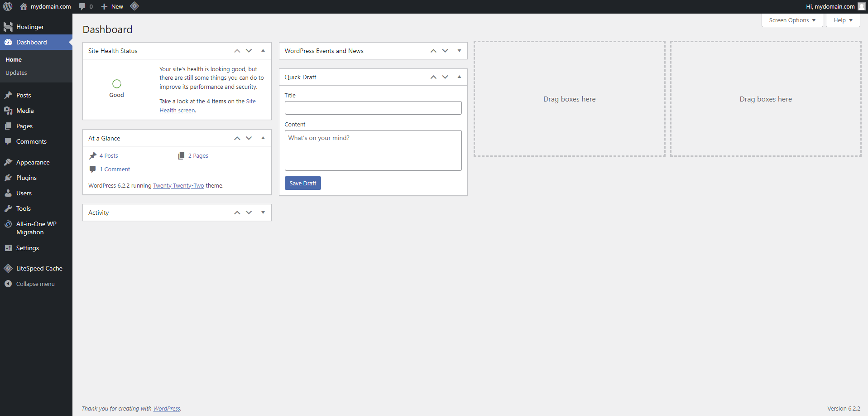Go to Updates submenu item
Image resolution: width=868 pixels, height=416 pixels.
pos(16,73)
